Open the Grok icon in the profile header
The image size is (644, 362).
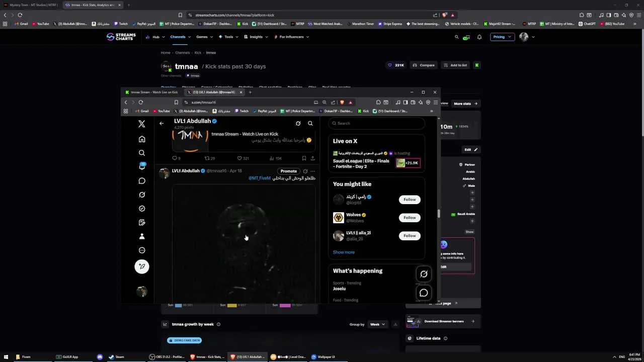[298, 123]
